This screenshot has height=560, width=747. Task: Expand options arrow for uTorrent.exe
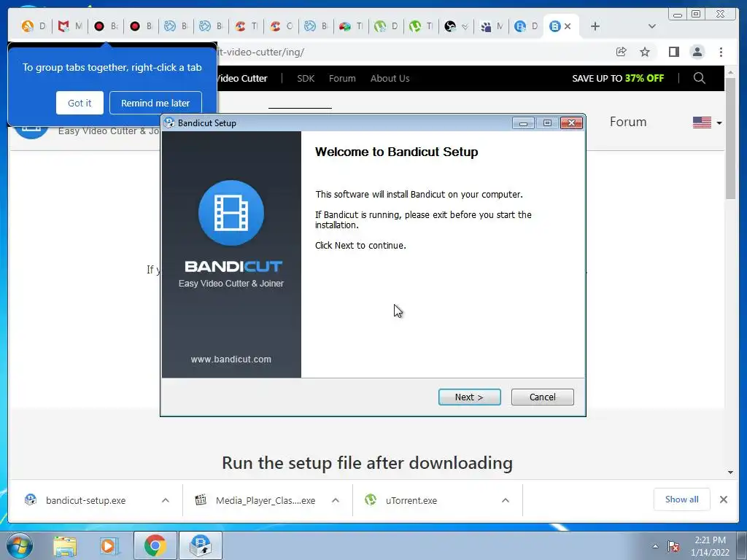(506, 500)
